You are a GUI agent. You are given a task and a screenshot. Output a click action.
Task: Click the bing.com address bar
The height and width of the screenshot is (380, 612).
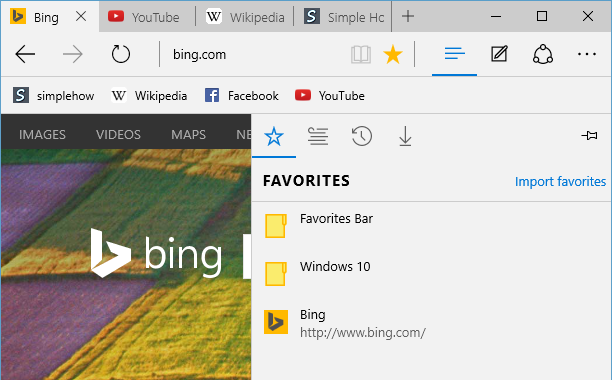tap(254, 54)
